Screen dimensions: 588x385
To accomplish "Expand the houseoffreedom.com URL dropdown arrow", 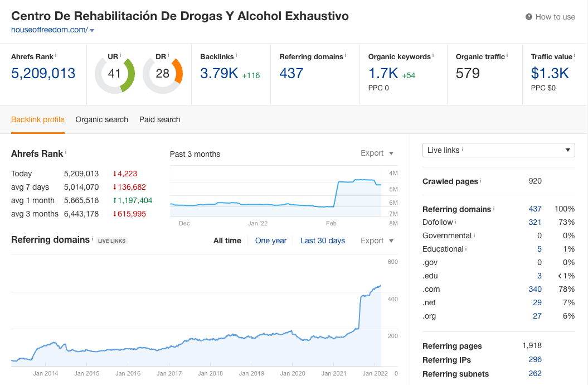I will point(92,30).
